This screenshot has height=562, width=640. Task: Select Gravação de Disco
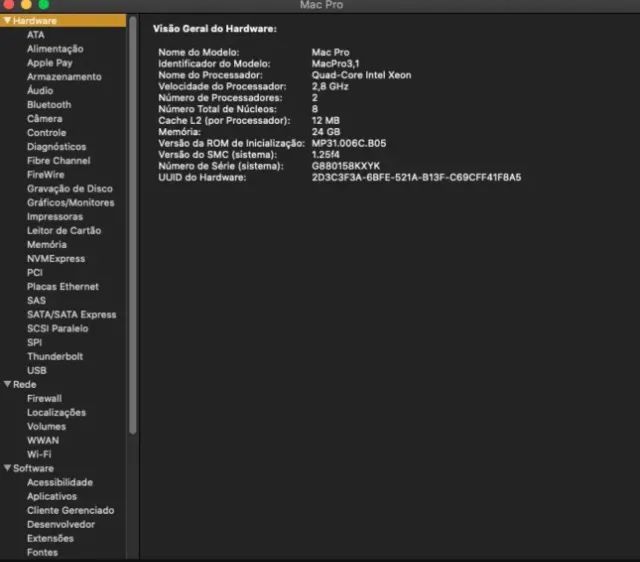pyautogui.click(x=70, y=189)
